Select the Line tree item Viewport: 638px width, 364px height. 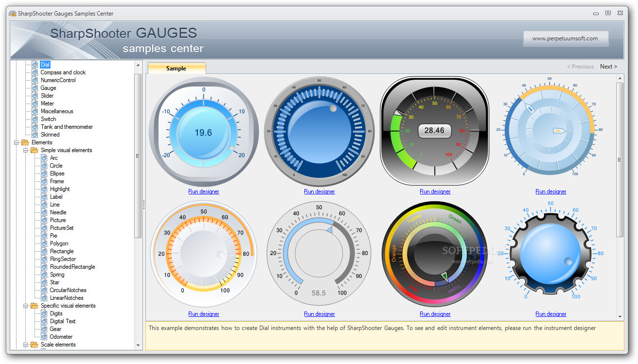pyautogui.click(x=54, y=205)
